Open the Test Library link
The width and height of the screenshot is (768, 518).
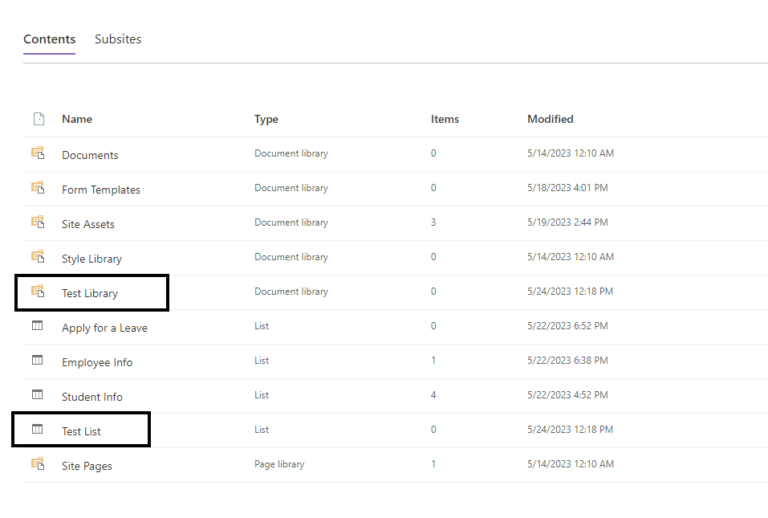[x=90, y=293]
